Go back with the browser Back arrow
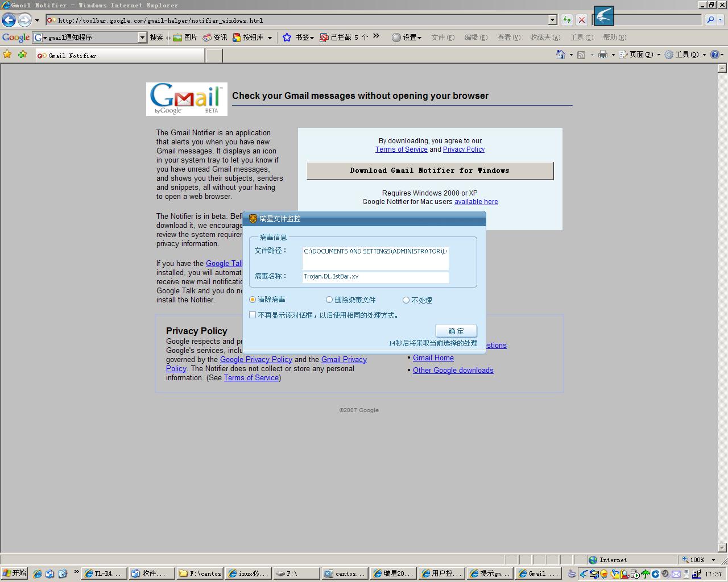 (9, 20)
